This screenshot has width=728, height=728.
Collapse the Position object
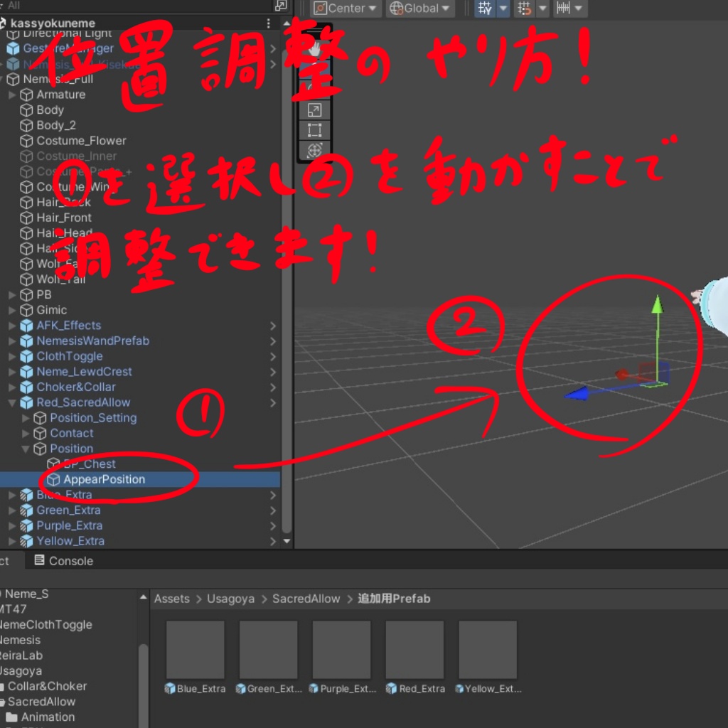coord(26,449)
